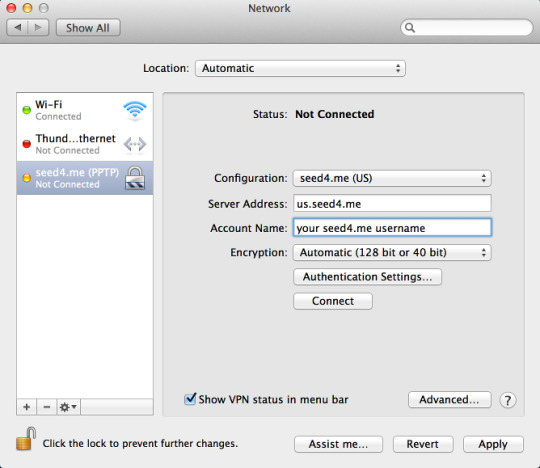The width and height of the screenshot is (540, 468).
Task: Click the lock to prevent changes
Action: [26, 439]
